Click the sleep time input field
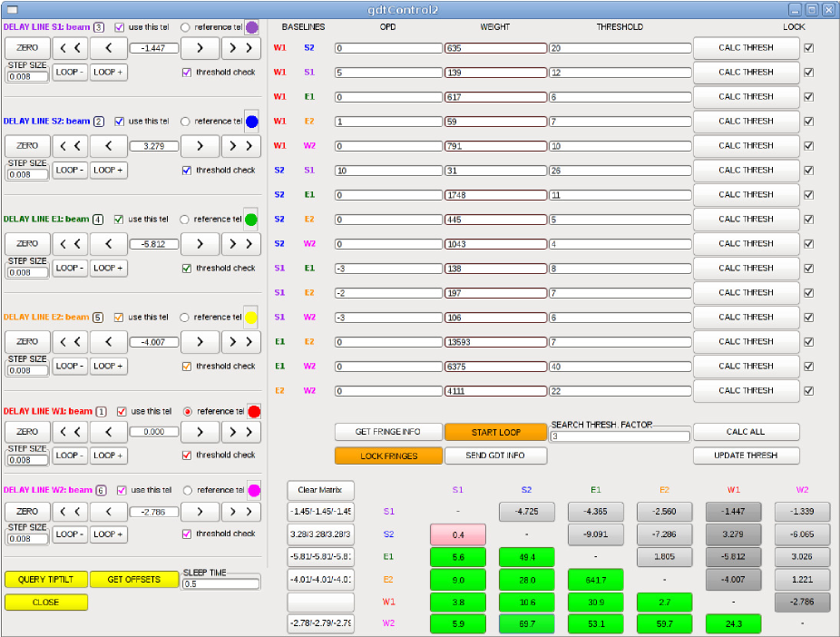This screenshot has height=637, width=840. click(x=220, y=584)
